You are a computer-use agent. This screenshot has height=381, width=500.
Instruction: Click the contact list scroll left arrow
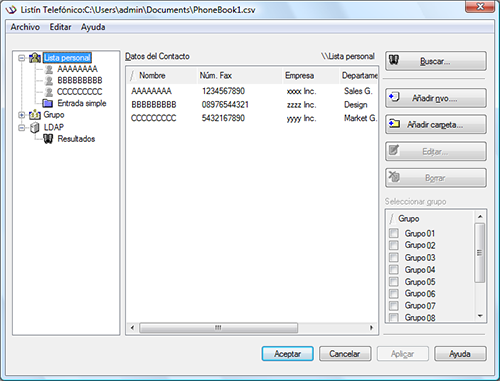tap(132, 328)
